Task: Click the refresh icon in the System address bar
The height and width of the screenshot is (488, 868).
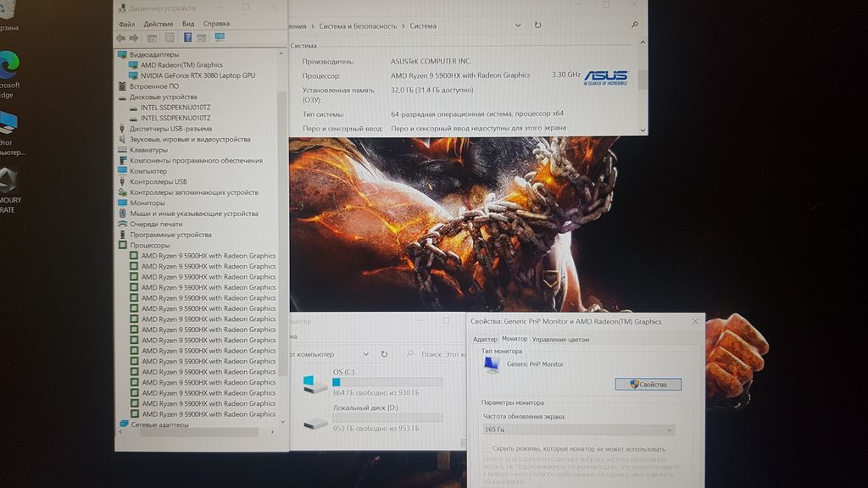Action: point(537,25)
